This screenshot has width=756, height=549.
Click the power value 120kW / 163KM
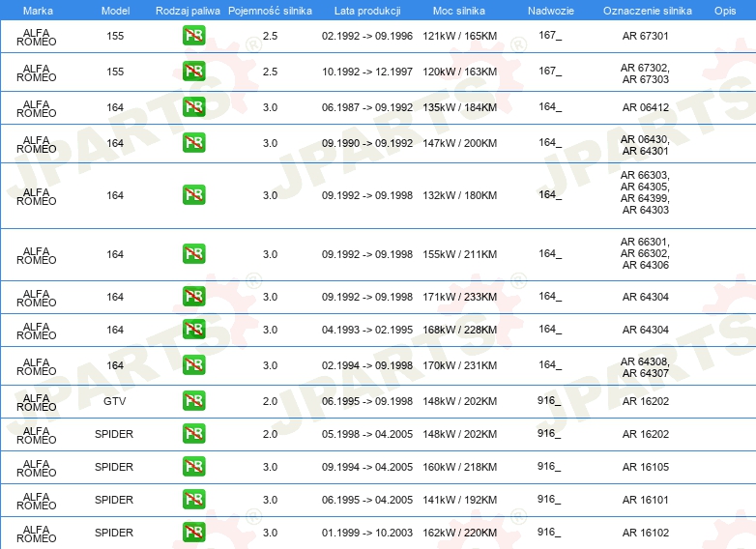(x=459, y=72)
